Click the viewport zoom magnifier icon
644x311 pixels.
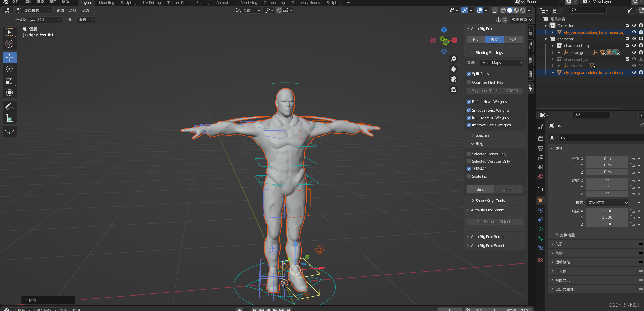tap(453, 59)
